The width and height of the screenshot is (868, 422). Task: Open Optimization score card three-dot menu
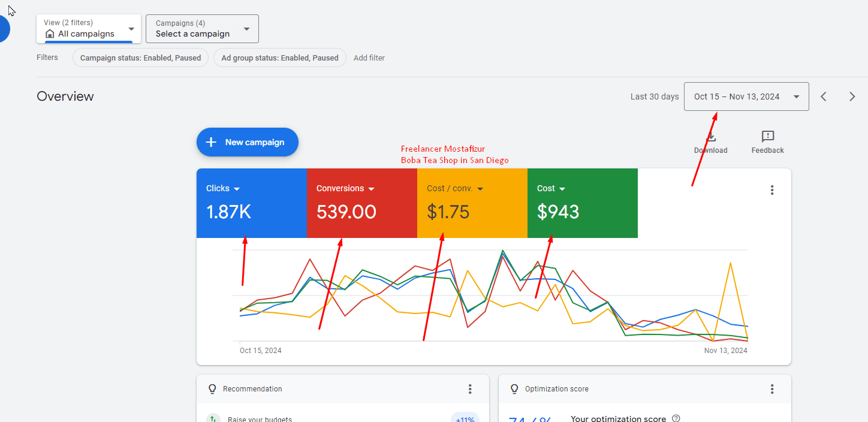pyautogui.click(x=772, y=389)
